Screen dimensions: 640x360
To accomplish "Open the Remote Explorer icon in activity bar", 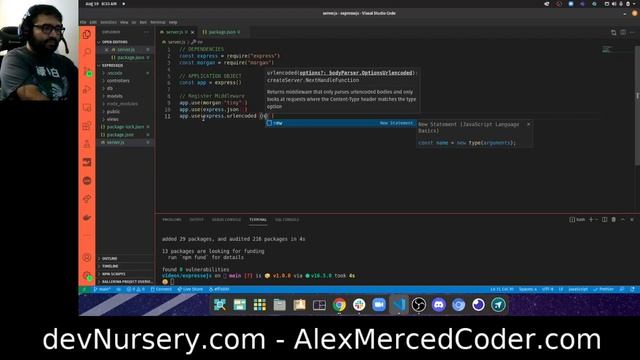I will [x=87, y=108].
